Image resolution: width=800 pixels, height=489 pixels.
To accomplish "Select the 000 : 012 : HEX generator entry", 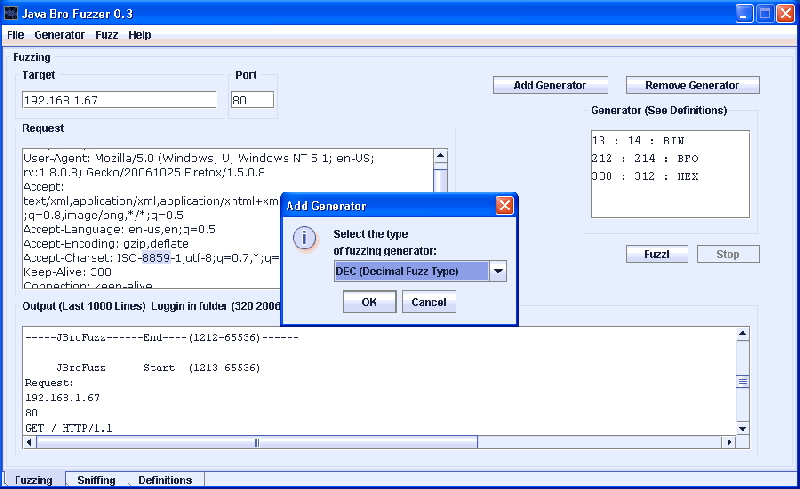I will pyautogui.click(x=645, y=176).
